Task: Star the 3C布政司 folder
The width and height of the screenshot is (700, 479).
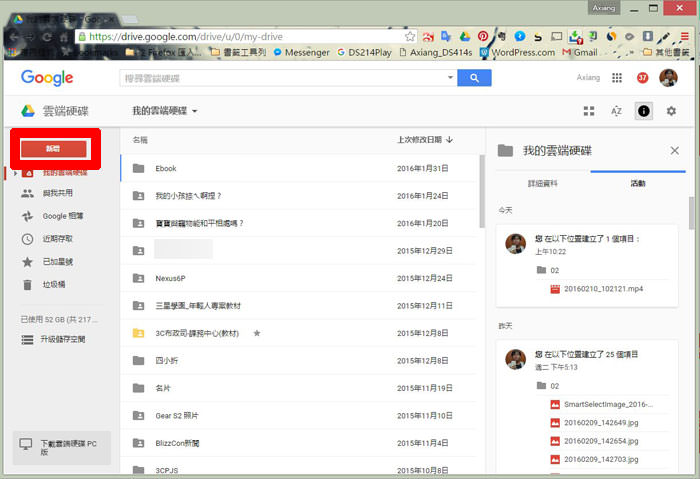Action: point(257,332)
